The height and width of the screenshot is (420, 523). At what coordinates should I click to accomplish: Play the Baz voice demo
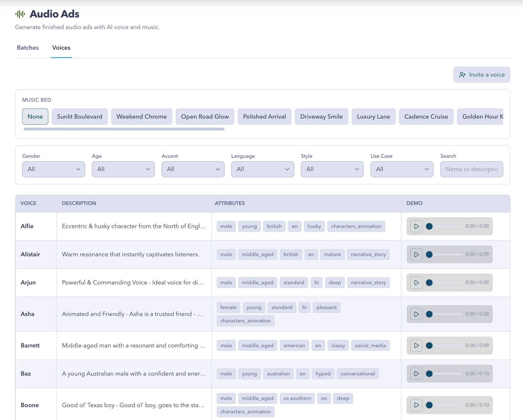click(x=416, y=374)
